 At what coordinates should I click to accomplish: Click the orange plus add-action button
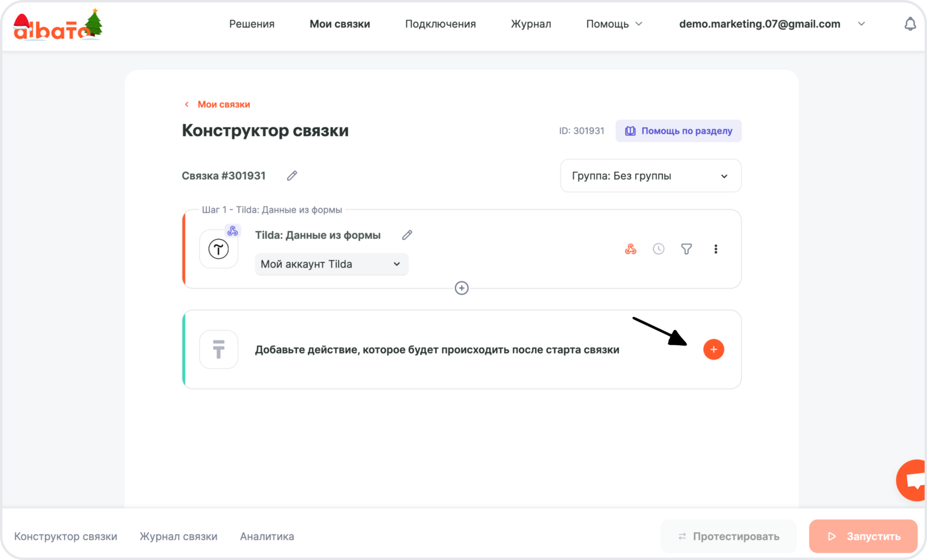click(x=713, y=349)
